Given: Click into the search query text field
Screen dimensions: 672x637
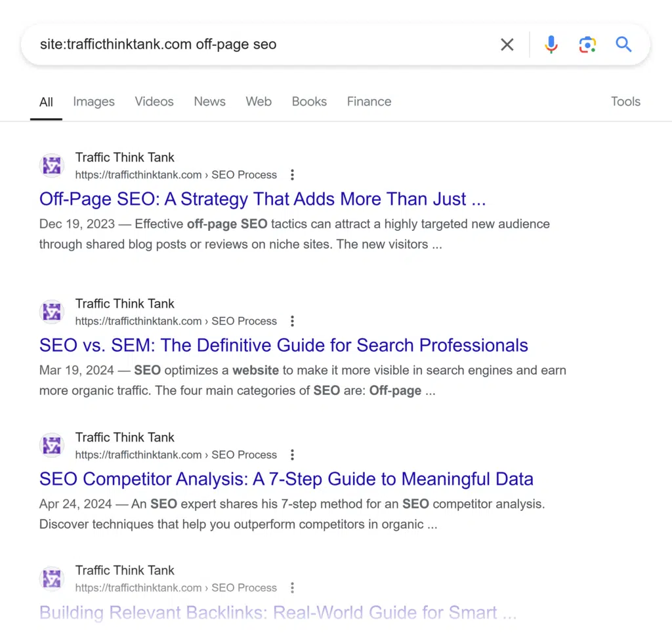Looking at the screenshot, I should pos(249,45).
